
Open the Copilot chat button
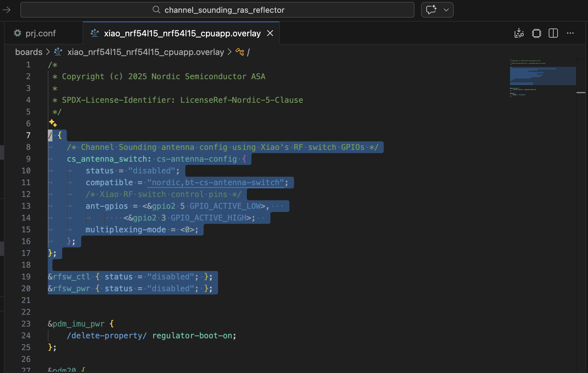coord(431,10)
